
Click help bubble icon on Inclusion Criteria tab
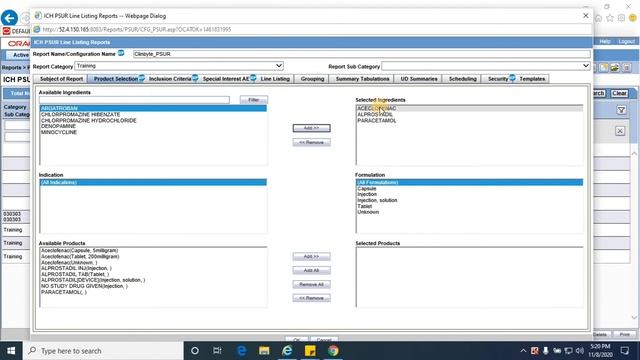(195, 78)
